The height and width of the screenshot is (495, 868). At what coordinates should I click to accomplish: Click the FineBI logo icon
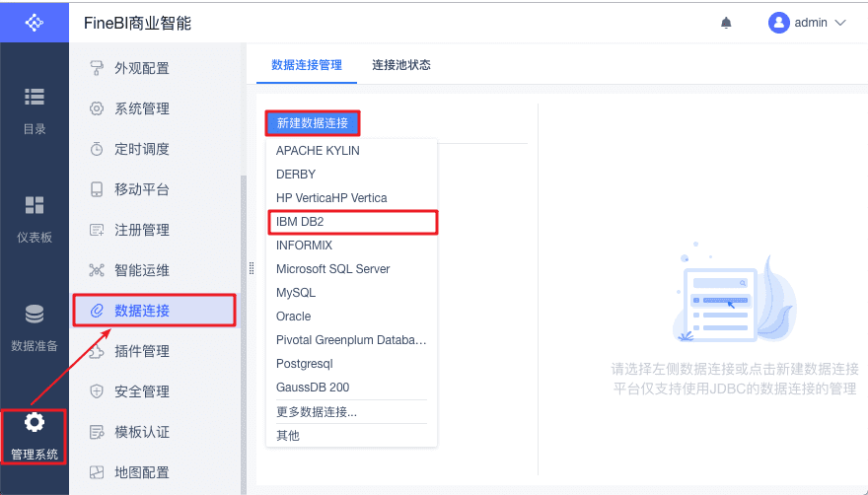[35, 22]
